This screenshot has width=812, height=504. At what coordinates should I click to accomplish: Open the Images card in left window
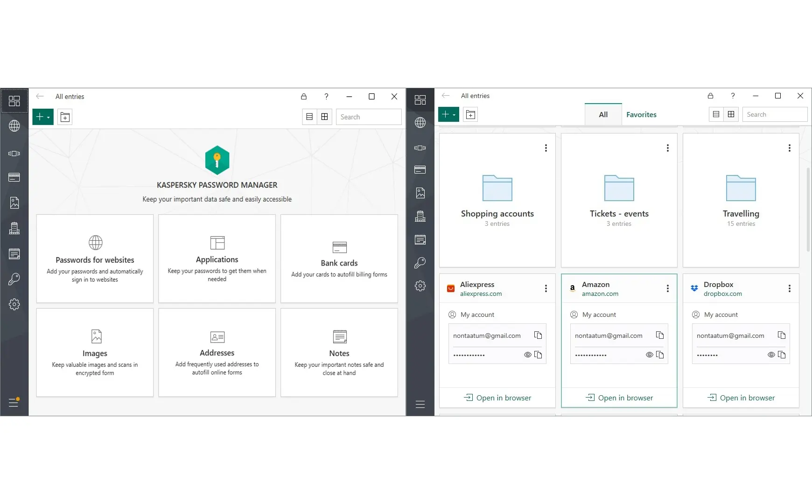(95, 352)
